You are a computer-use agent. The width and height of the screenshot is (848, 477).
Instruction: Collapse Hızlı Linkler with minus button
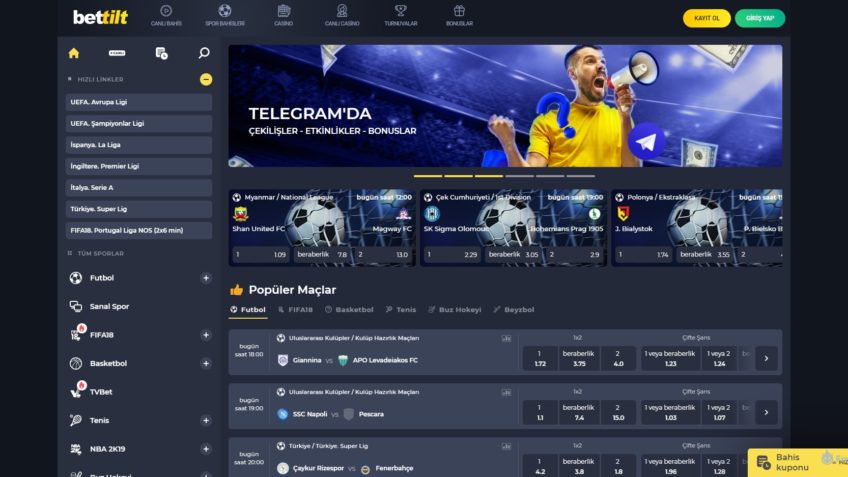[x=206, y=80]
